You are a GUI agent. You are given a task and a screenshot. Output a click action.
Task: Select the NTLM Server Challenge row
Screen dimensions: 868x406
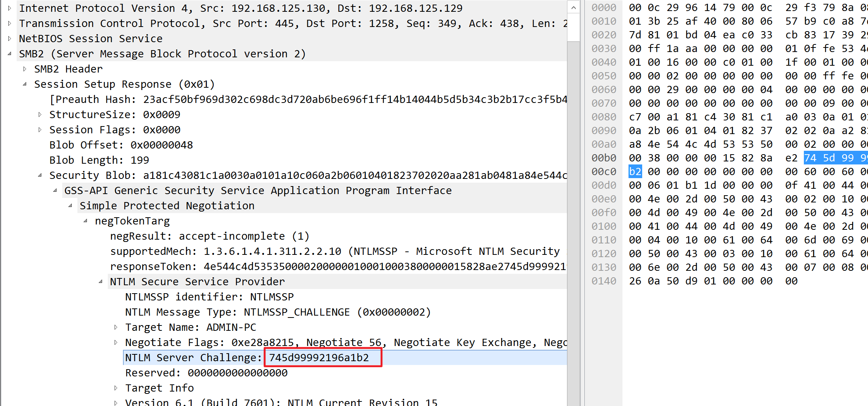tap(345, 357)
